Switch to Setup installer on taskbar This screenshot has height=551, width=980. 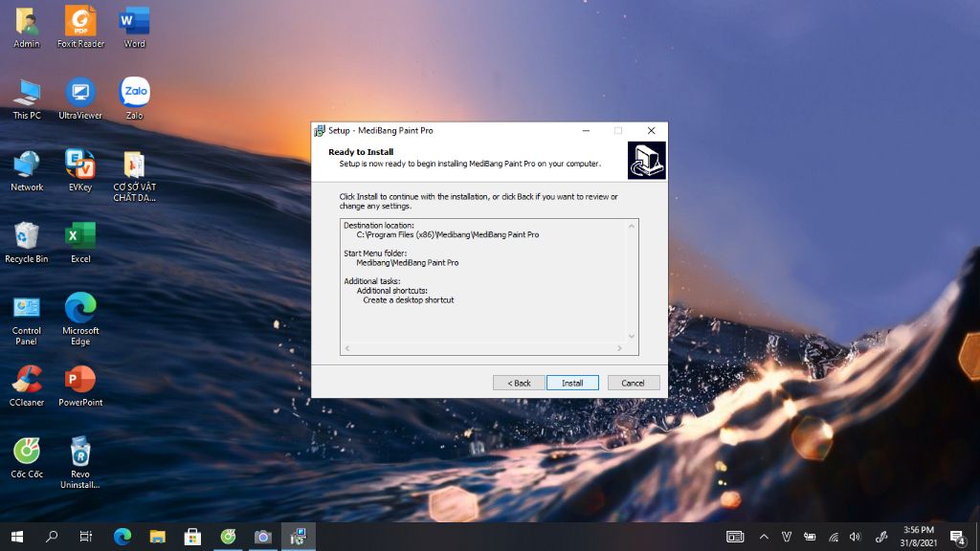click(299, 537)
